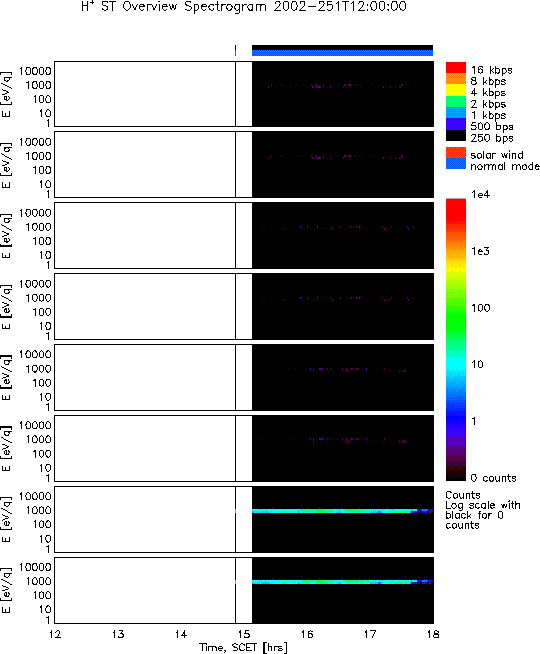This screenshot has width=540, height=654.
Task: Select the '4 kbps' legend label
Action: pyautogui.click(x=488, y=93)
